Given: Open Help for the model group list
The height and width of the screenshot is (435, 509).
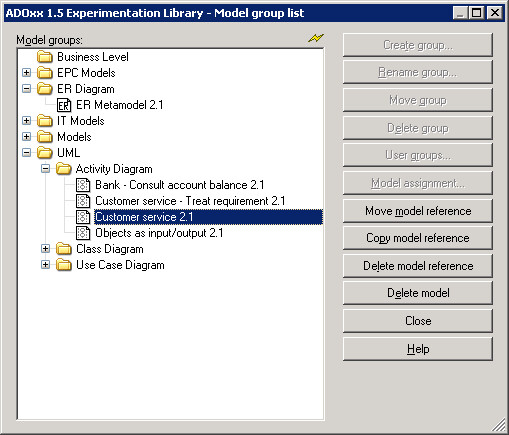Looking at the screenshot, I should tap(418, 349).
